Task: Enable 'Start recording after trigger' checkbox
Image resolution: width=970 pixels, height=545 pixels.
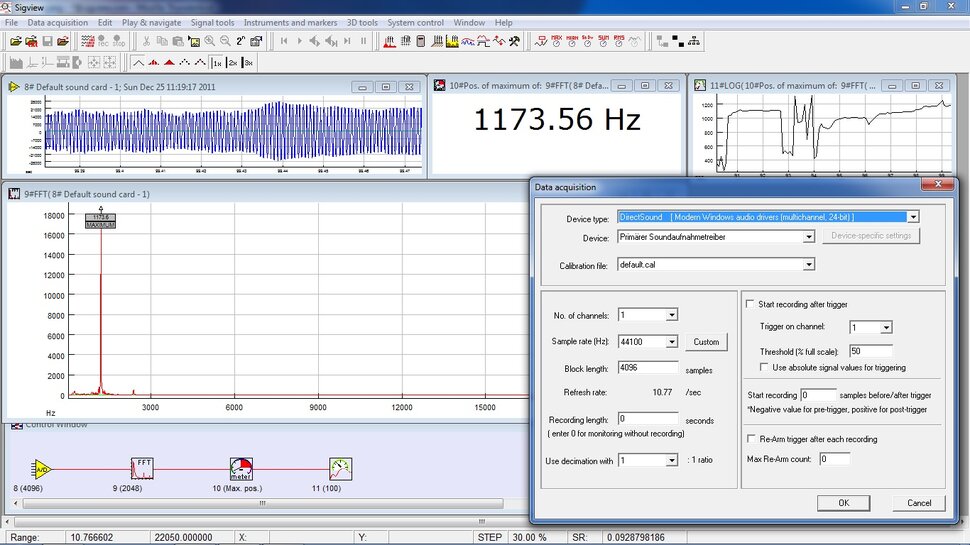Action: (x=750, y=304)
